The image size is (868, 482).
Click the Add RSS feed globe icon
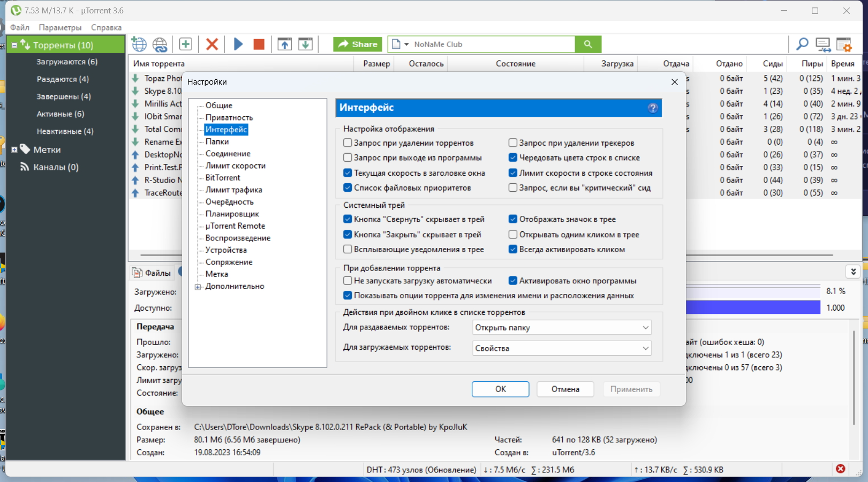pos(160,44)
